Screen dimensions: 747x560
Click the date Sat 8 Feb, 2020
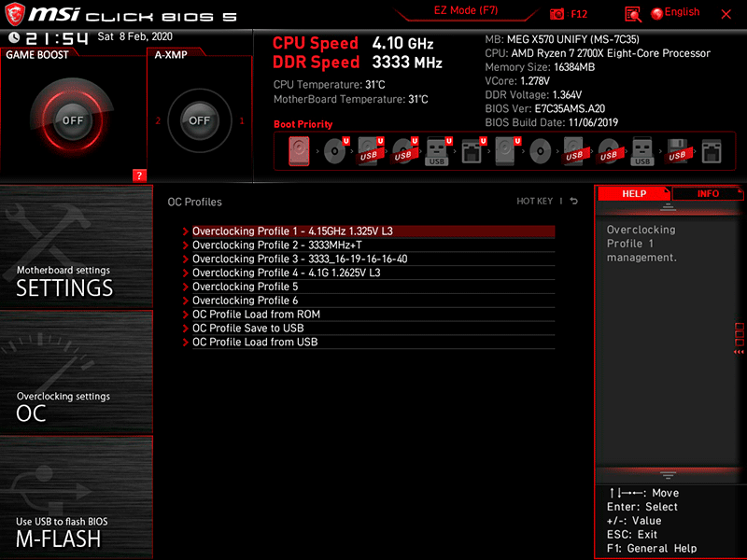[x=134, y=36]
